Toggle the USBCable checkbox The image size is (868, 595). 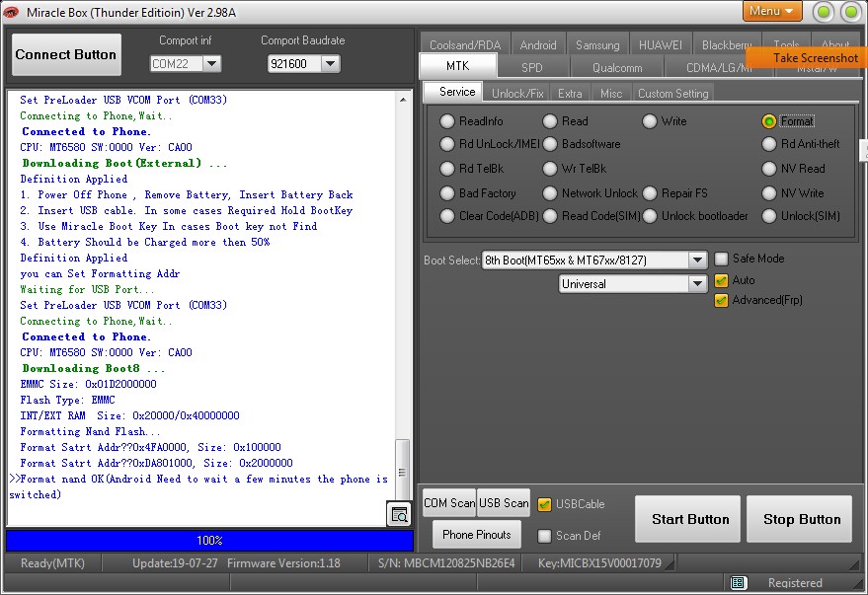(x=544, y=504)
